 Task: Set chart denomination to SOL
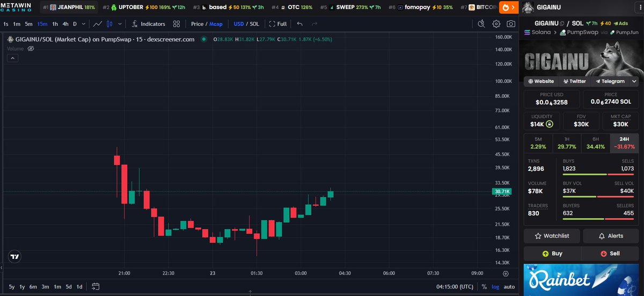point(254,24)
